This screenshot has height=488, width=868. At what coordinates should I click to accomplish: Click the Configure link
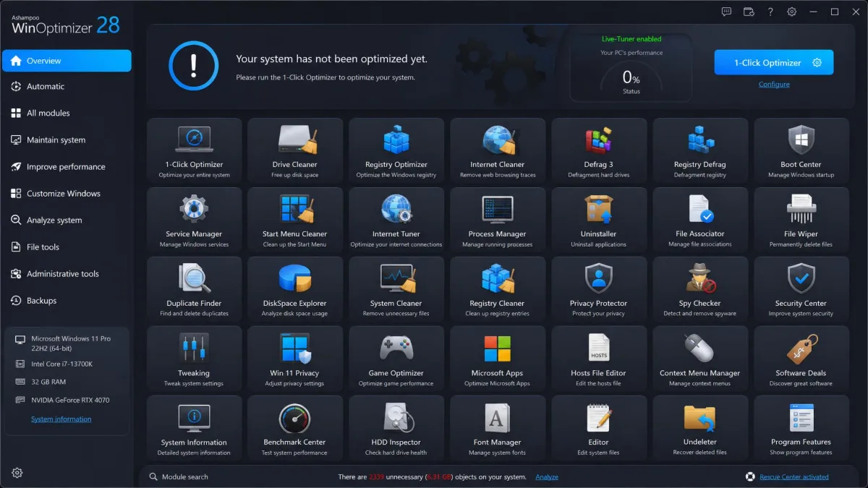[x=774, y=85]
